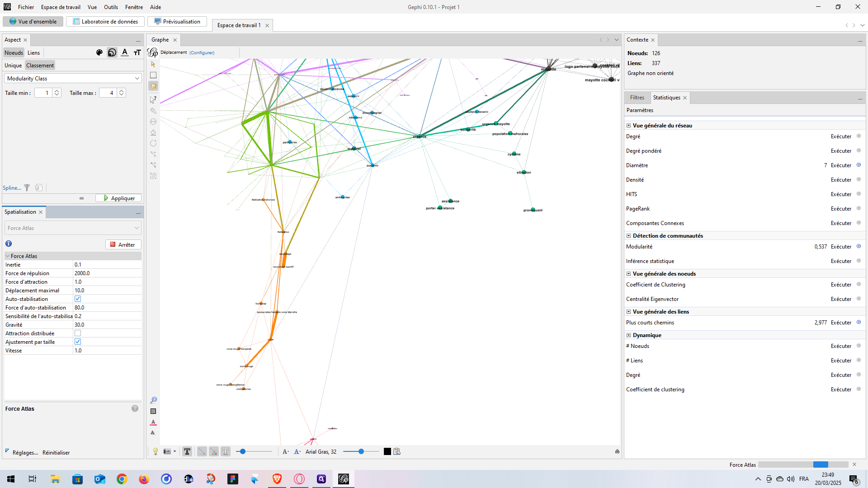Select the edge pencil tool
The height and width of the screenshot is (488, 868).
[x=153, y=154]
